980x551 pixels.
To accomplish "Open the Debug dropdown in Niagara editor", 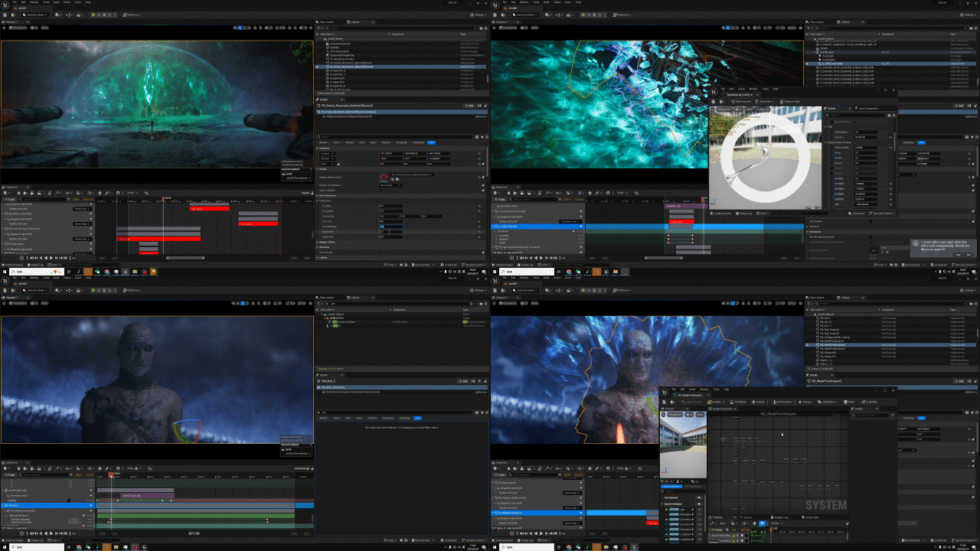I will 805,401.
